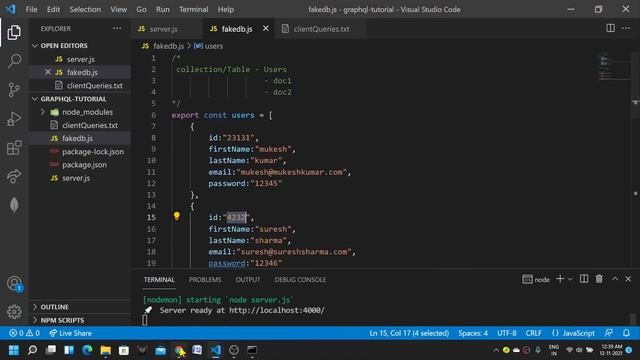This screenshot has height=360, width=640.
Task: Open the File menu
Action: click(x=31, y=9)
